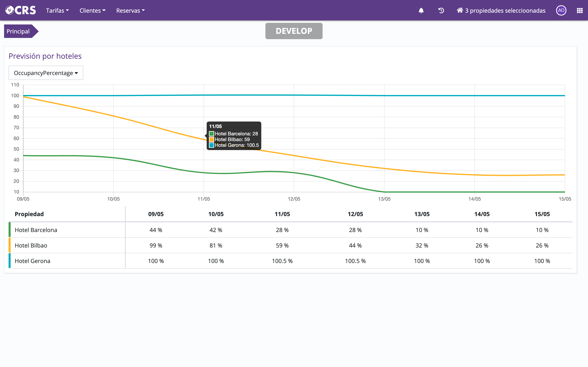
Task: Expand the Tarifas menu
Action: (57, 10)
